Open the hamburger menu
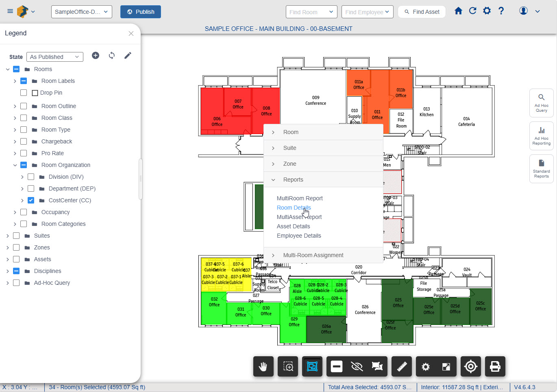The width and height of the screenshot is (557, 392). pyautogui.click(x=10, y=11)
